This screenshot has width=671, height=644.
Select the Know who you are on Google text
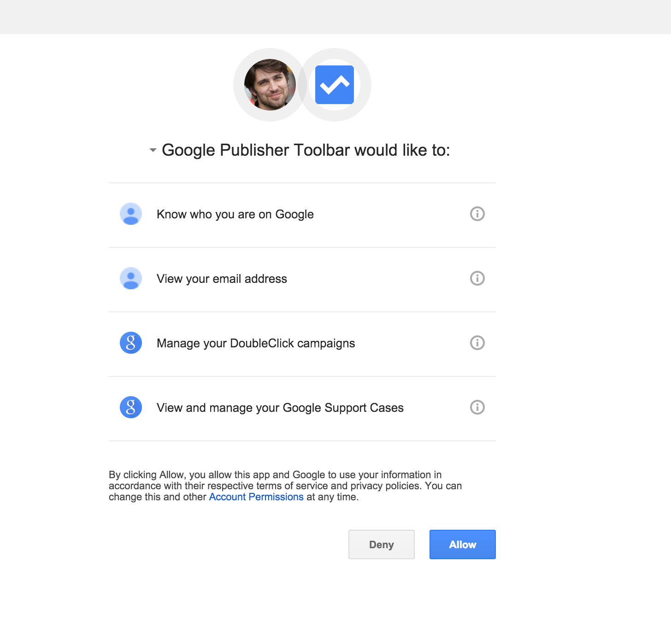tap(235, 214)
